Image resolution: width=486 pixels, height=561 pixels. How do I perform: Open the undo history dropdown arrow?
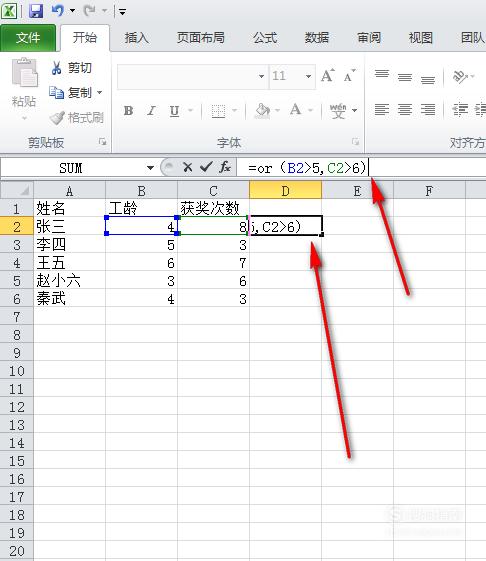pos(72,11)
